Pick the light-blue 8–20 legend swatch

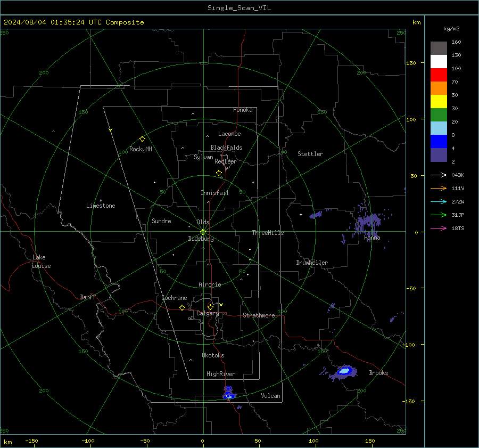click(x=439, y=128)
